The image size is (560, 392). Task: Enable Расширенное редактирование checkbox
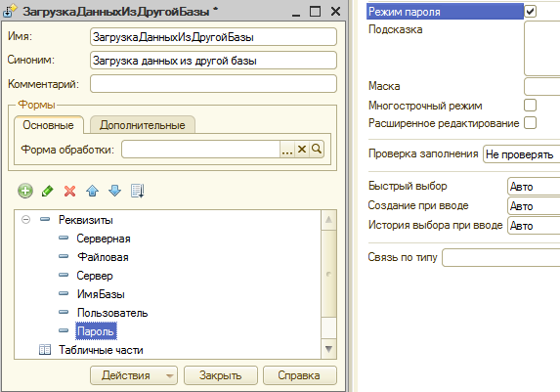pyautogui.click(x=531, y=122)
